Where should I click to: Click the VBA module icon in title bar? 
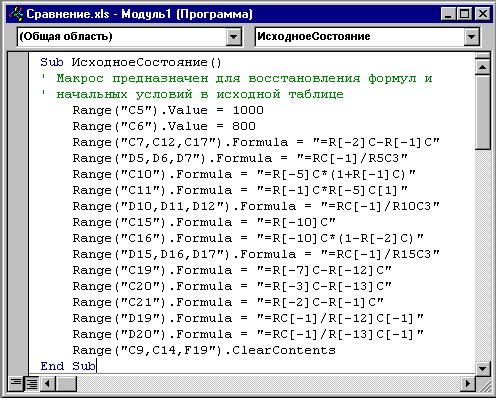click(x=16, y=14)
